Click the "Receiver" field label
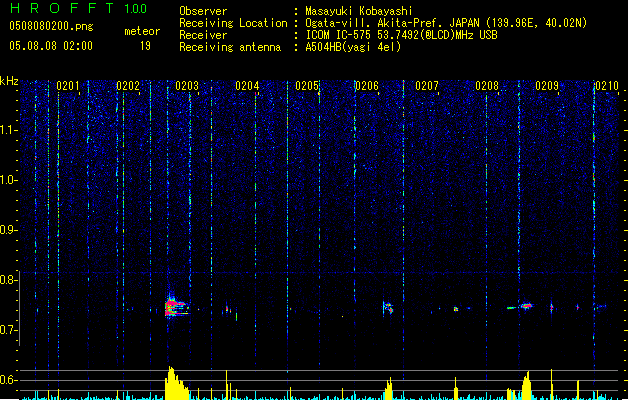This screenshot has height=400, width=629. (203, 35)
